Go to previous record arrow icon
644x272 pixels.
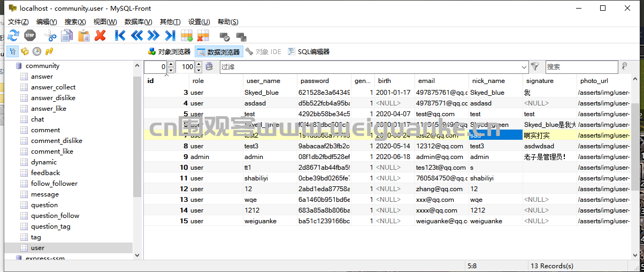[137, 36]
